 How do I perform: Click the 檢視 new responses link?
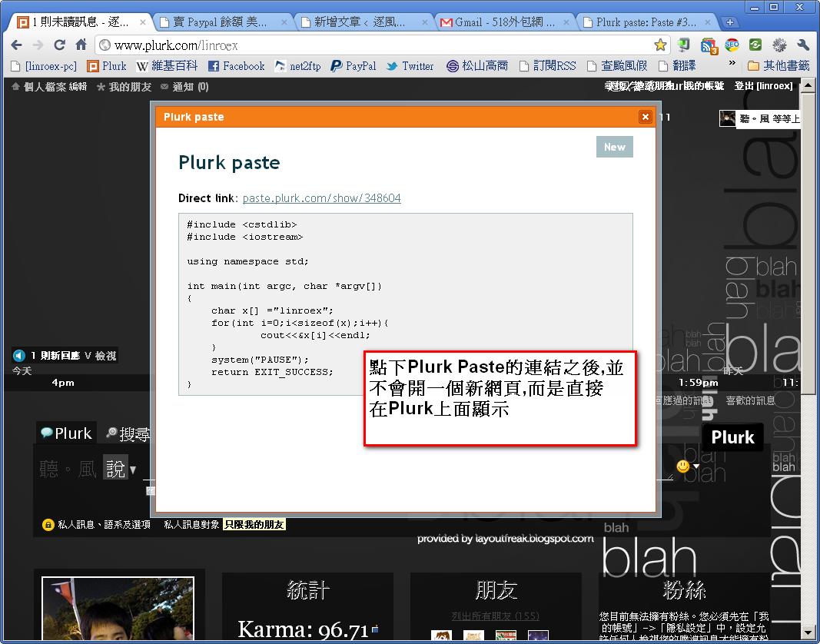coord(105,356)
